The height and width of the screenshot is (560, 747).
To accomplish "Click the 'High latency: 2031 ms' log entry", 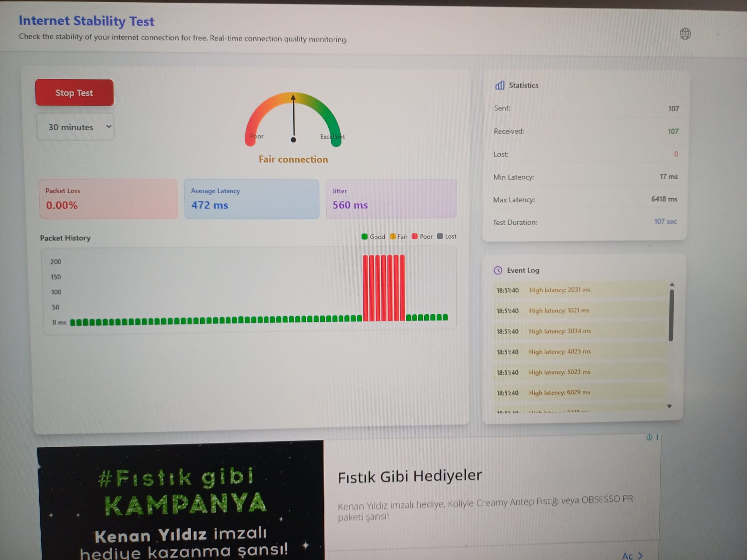I will tap(579, 290).
